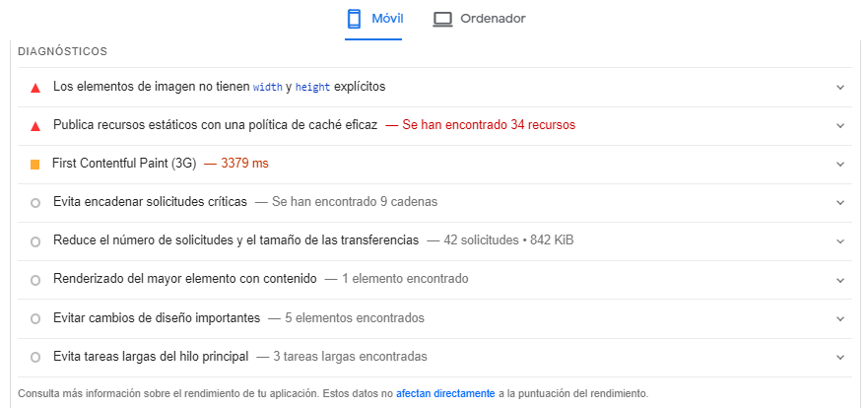Click gray circle beside long main-thread tasks
This screenshot has height=408, width=868.
click(35, 357)
